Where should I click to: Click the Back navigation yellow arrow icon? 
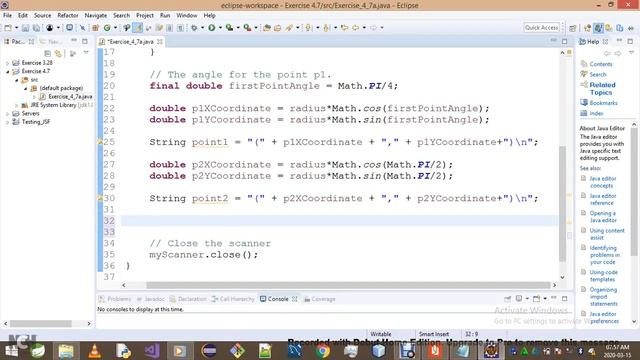356,28
